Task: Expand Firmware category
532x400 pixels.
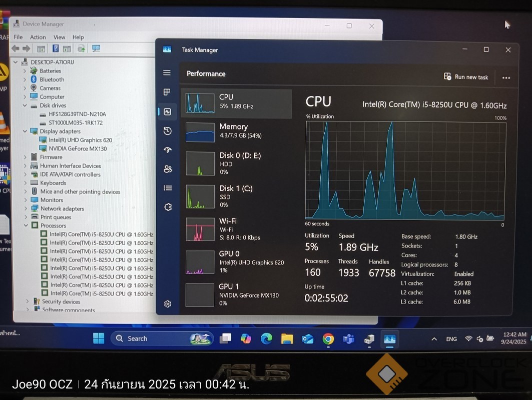Action: tap(25, 157)
